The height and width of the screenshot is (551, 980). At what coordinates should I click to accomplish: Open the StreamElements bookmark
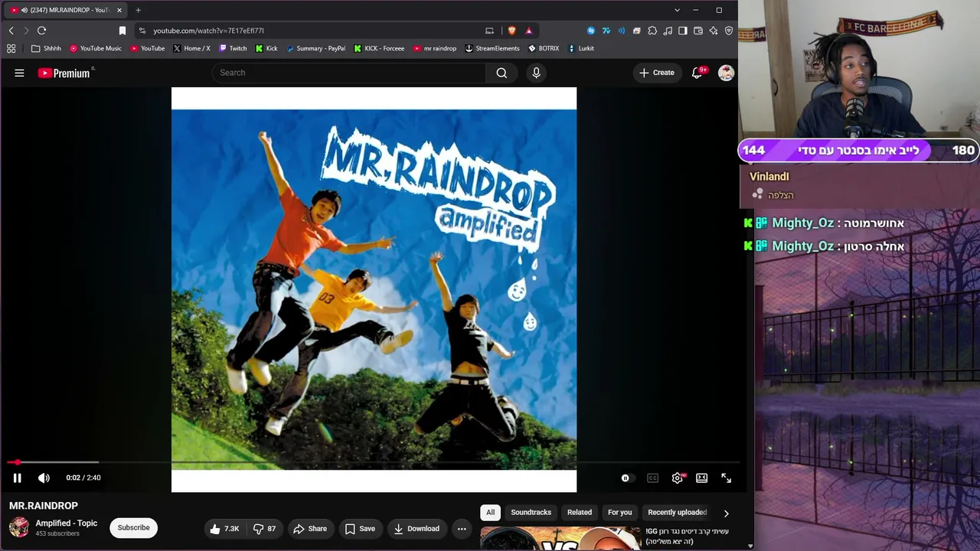tap(492, 48)
